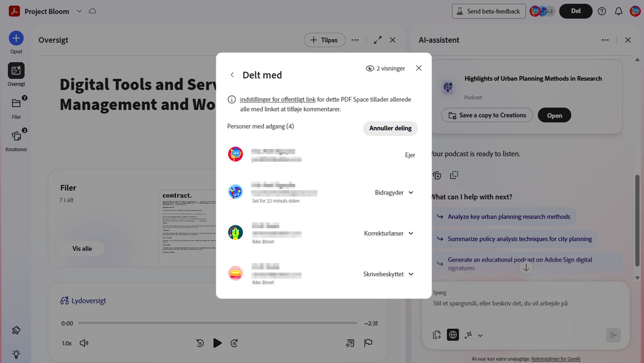644x363 pixels.
Task: Open the contract document thumbnail
Action: [x=187, y=228]
